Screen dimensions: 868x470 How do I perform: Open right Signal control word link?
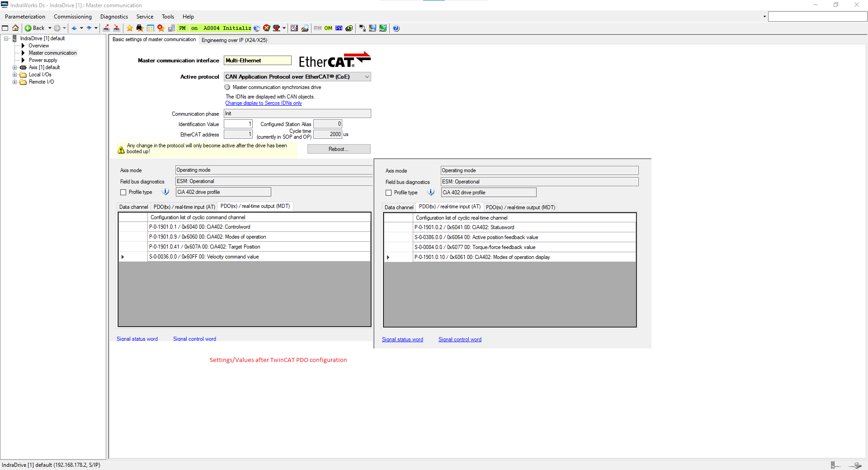pos(460,339)
